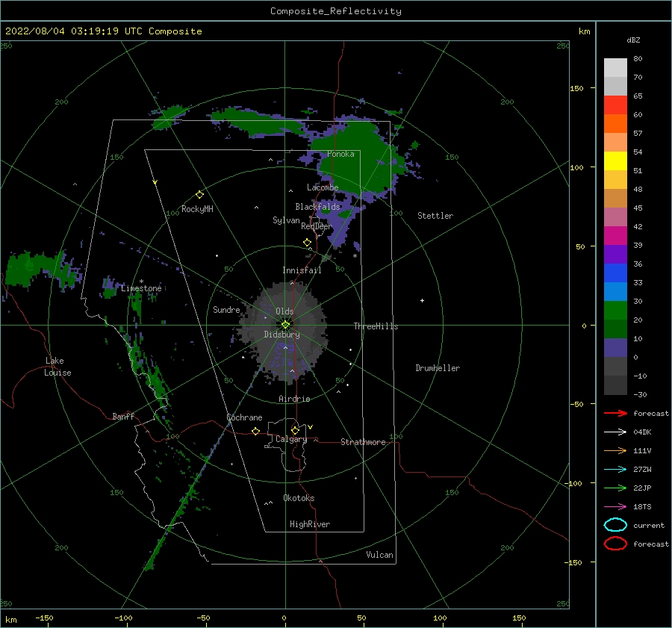672x628 pixels.
Task: Click the HighRiver town label
Action: tap(310, 524)
